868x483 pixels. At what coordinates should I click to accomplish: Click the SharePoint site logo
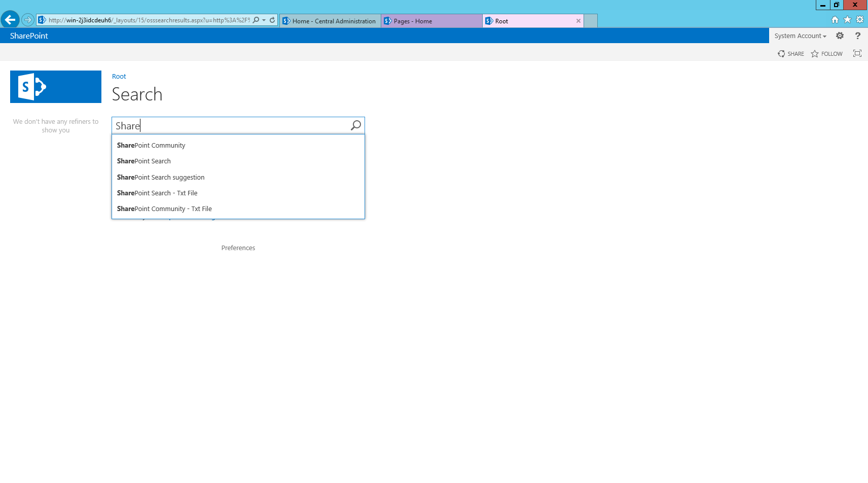[56, 87]
